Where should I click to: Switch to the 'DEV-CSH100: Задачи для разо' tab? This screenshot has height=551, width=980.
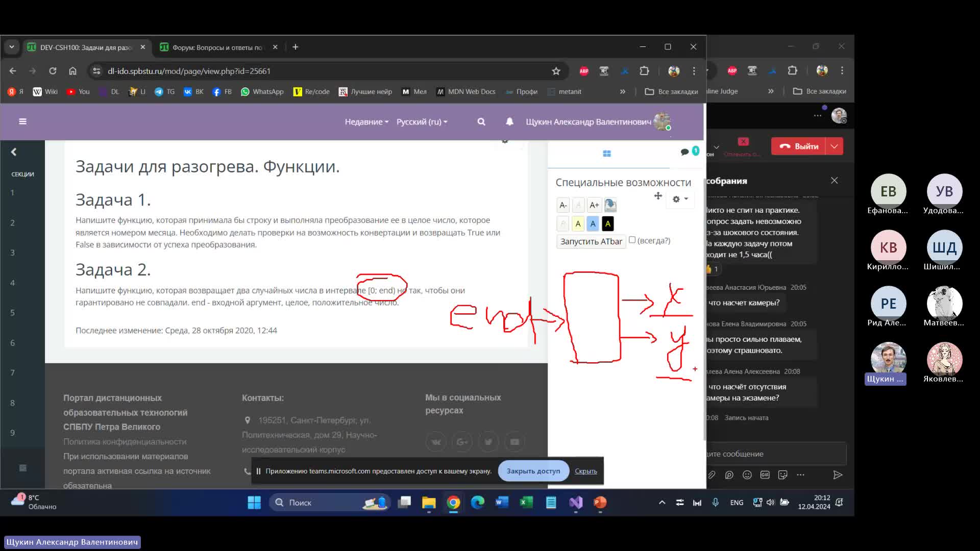click(86, 47)
